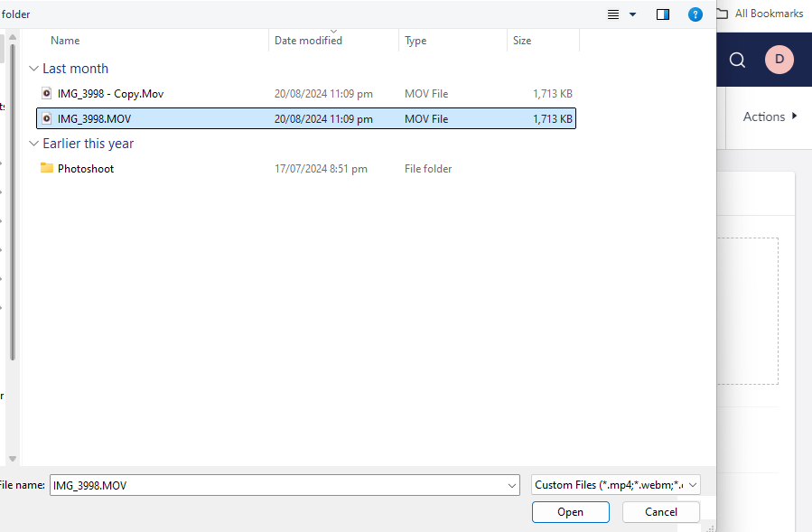Image resolution: width=812 pixels, height=532 pixels.
Task: Click the Last month group label
Action: (75, 69)
